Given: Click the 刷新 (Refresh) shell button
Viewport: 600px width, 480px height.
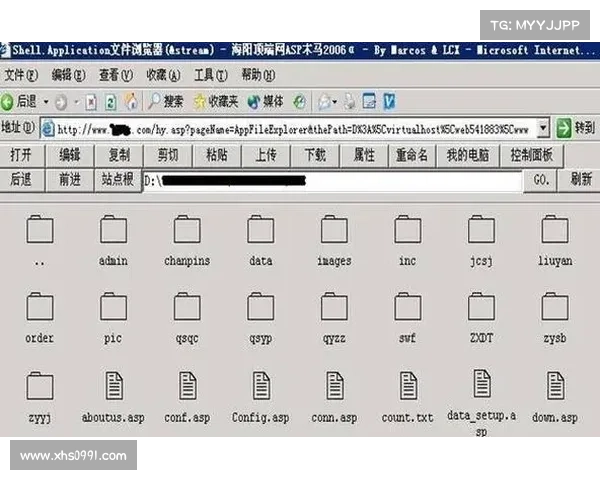Looking at the screenshot, I should click(579, 180).
